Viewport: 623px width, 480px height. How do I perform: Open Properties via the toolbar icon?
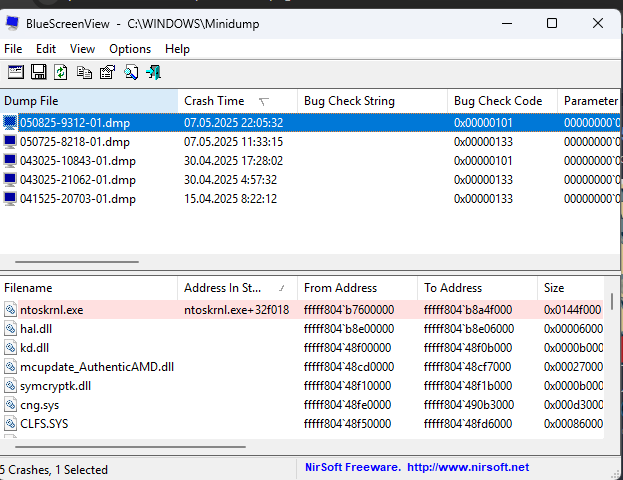tap(108, 72)
